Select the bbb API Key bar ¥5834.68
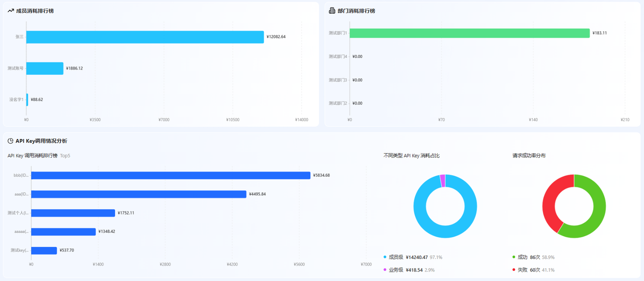Image resolution: width=644 pixels, height=281 pixels. click(171, 175)
